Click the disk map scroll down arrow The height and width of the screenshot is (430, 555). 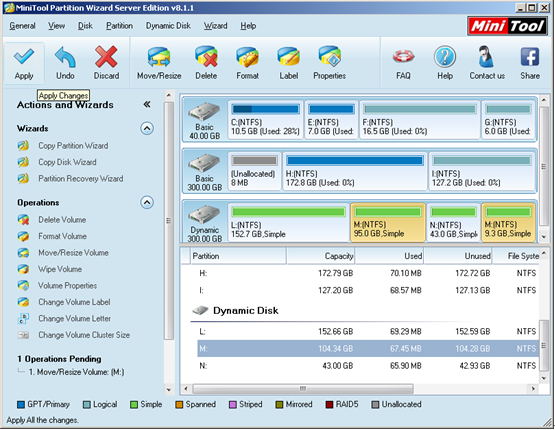[544, 237]
